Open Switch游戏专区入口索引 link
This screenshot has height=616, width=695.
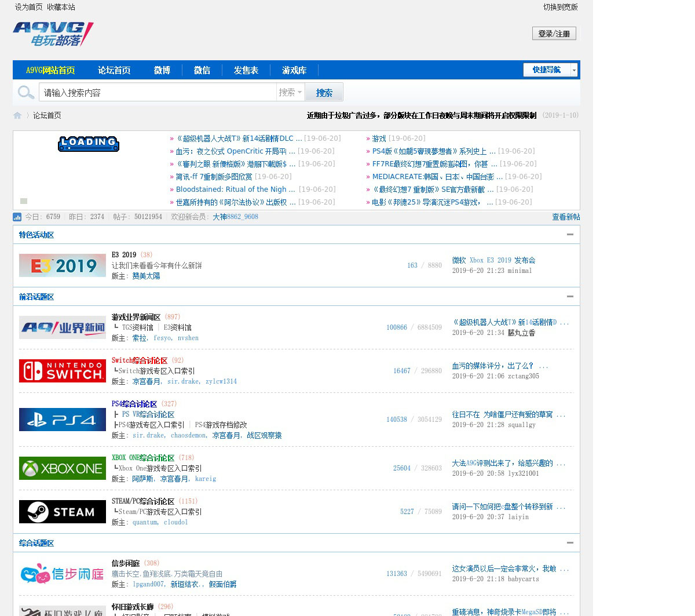point(156,371)
